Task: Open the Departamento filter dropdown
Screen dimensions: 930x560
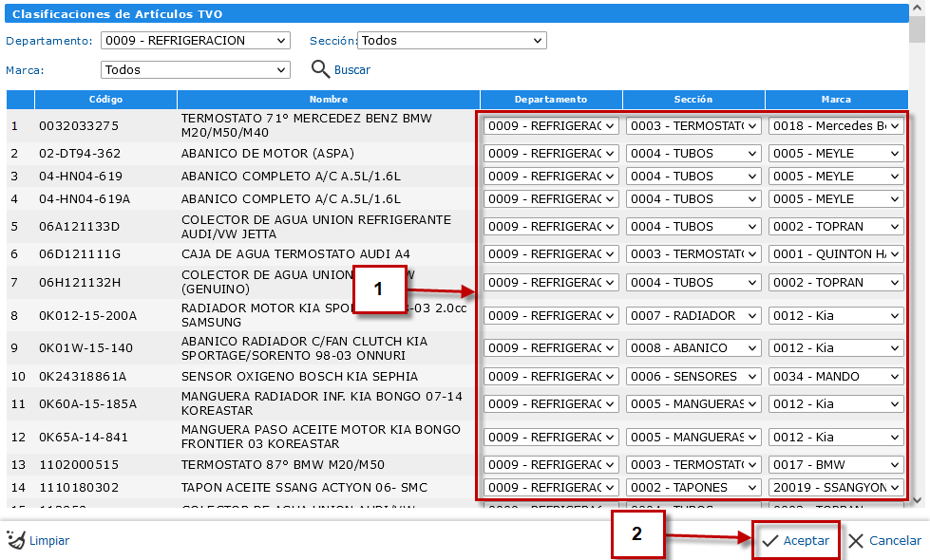Action: click(195, 41)
